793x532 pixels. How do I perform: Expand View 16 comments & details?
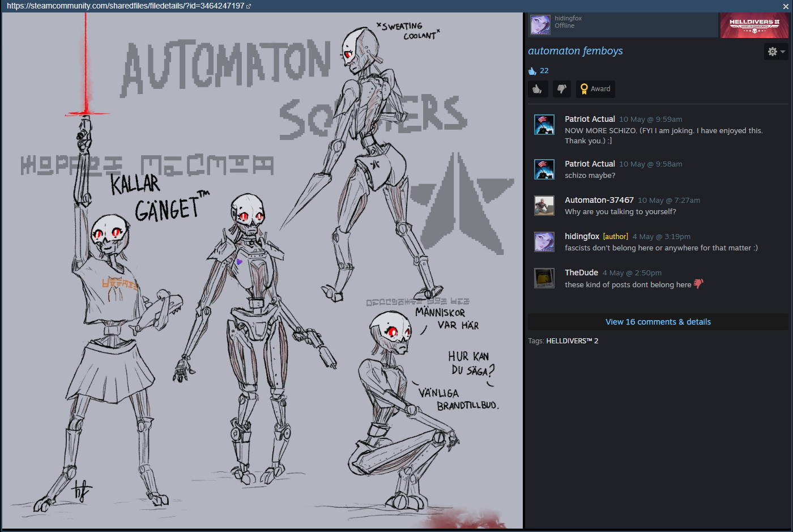point(658,322)
